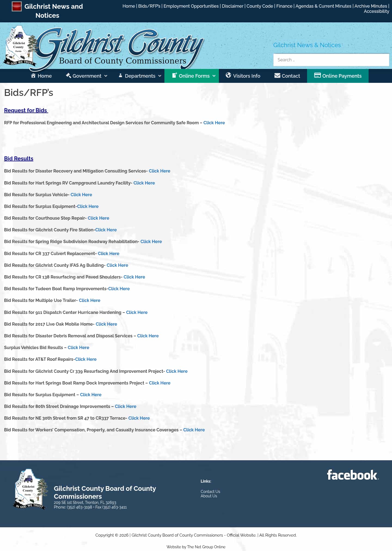
Task: Open Employment Opportunities link
Action: pyautogui.click(x=191, y=6)
